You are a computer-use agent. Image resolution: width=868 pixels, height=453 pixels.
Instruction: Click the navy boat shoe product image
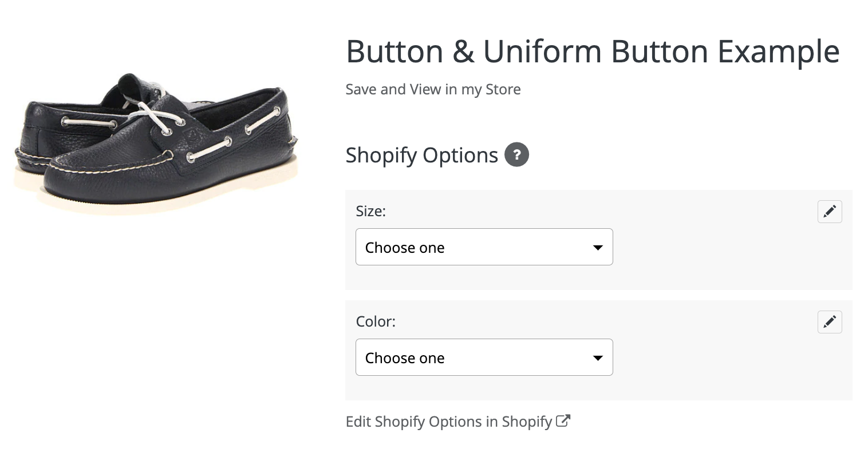point(156,143)
